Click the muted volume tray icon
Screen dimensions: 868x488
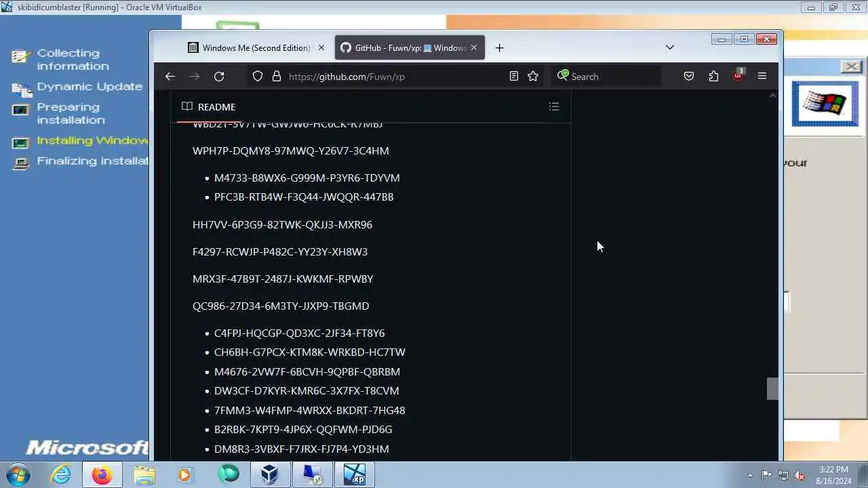point(800,475)
